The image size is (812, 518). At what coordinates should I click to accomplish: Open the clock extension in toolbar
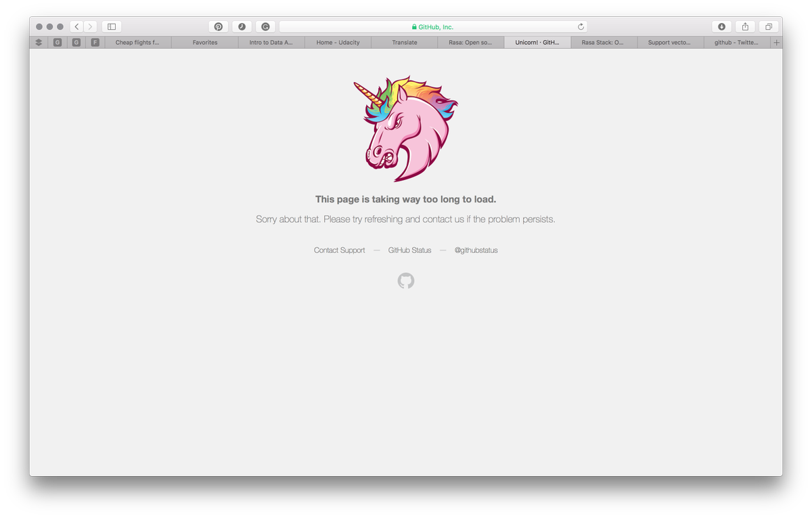[x=242, y=26]
